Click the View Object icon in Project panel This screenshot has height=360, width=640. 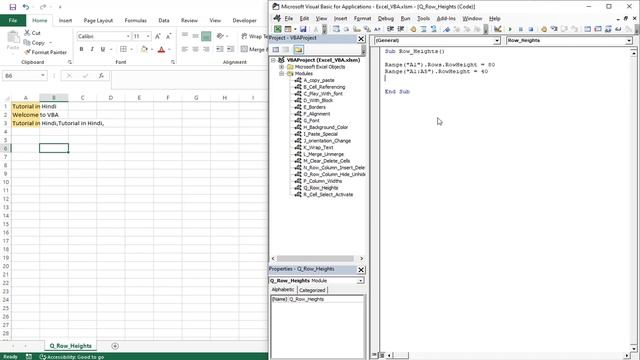[x=286, y=49]
